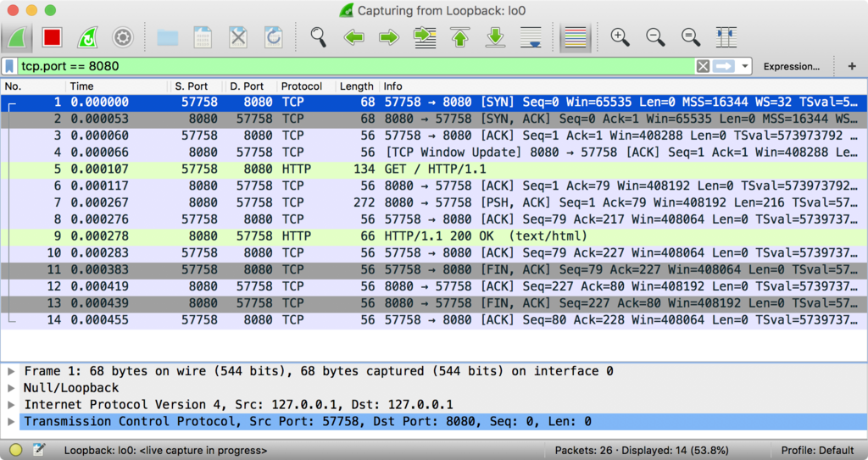
Task: Select packet 12 at time 0.000419
Action: [x=434, y=286]
